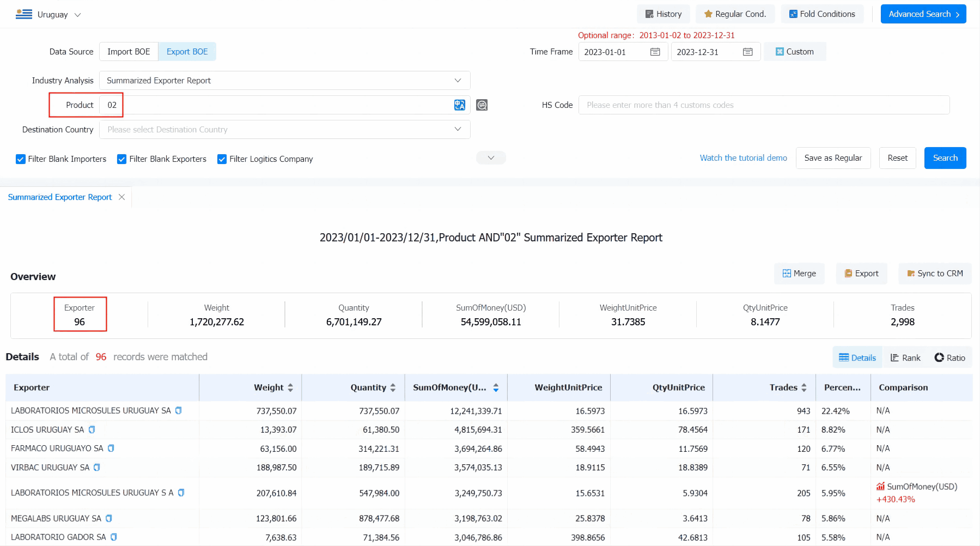The height and width of the screenshot is (546, 980).
Task: Switch to Details view tab
Action: point(857,357)
